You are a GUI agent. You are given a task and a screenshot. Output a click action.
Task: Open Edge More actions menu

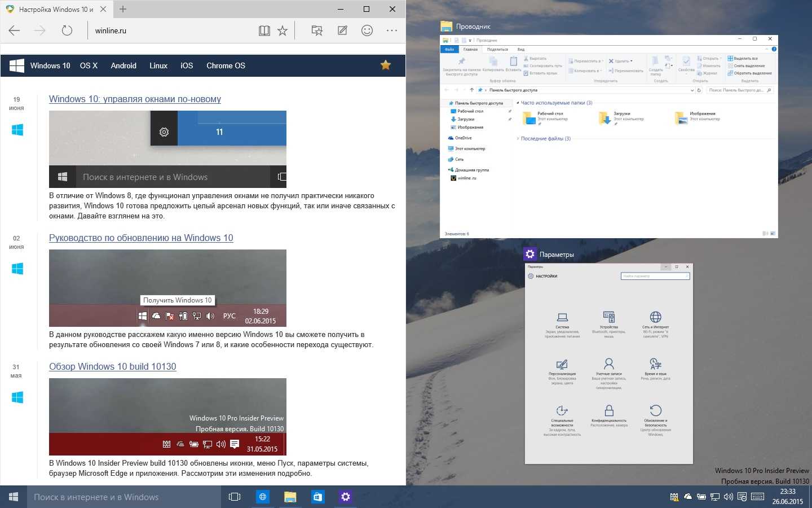(392, 30)
